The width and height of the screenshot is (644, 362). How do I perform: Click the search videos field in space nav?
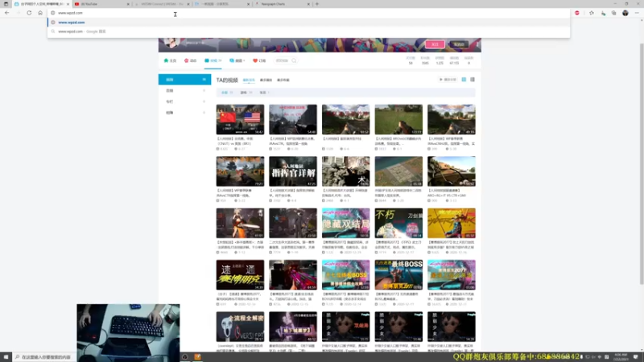283,60
